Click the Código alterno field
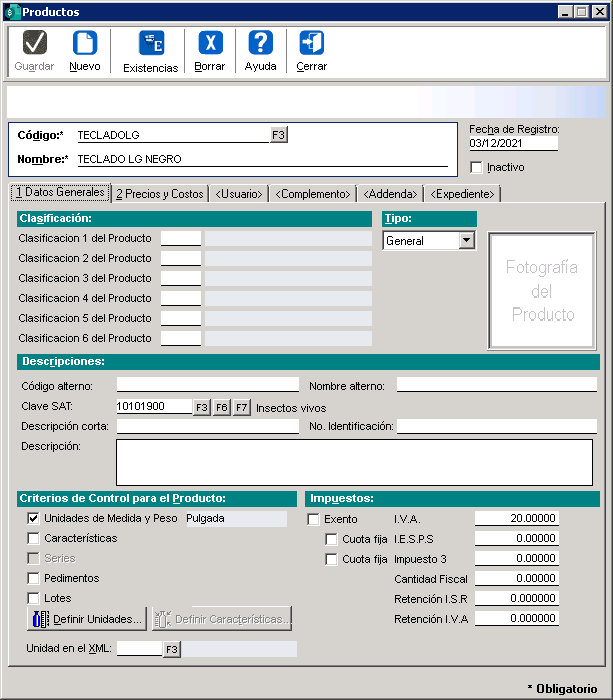The height and width of the screenshot is (700, 613). click(208, 385)
